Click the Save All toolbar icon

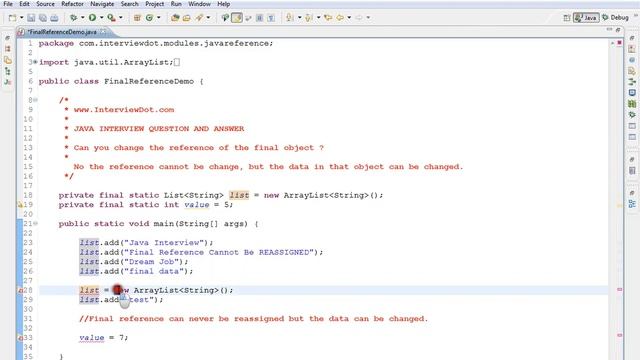(42, 18)
